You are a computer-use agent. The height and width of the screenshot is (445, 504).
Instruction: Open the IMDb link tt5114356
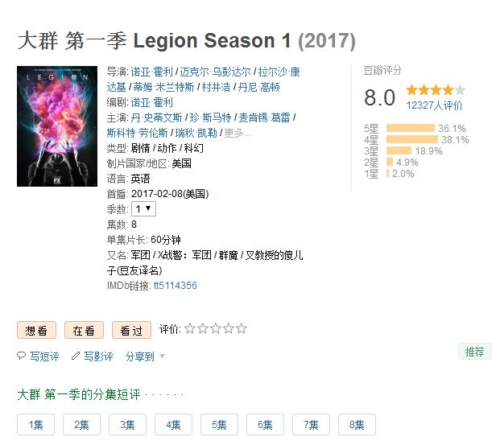pos(176,286)
